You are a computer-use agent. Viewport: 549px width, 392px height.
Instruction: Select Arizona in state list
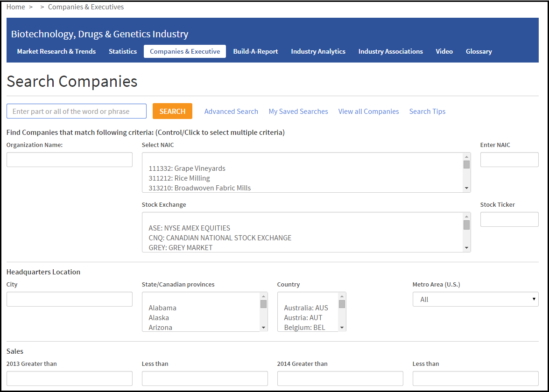pyautogui.click(x=161, y=328)
